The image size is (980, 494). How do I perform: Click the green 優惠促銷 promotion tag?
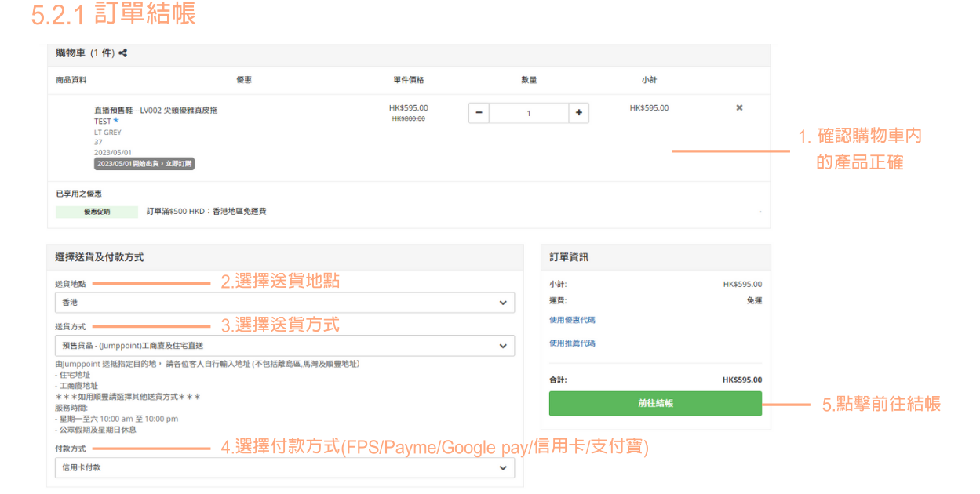click(97, 212)
